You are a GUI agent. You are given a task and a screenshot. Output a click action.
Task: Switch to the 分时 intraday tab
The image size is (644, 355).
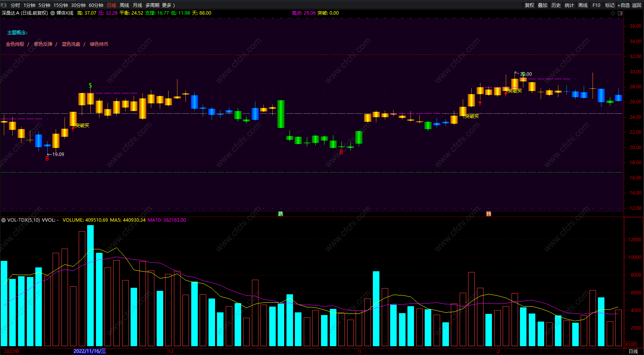(15, 5)
